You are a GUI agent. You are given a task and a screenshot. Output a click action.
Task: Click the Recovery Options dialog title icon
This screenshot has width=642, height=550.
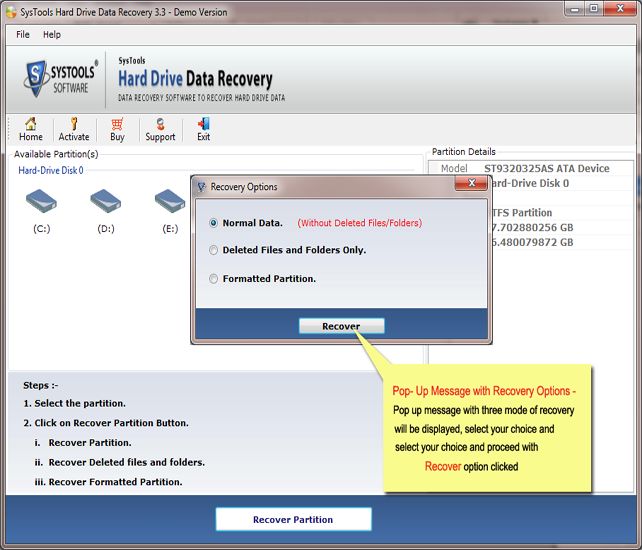(201, 187)
